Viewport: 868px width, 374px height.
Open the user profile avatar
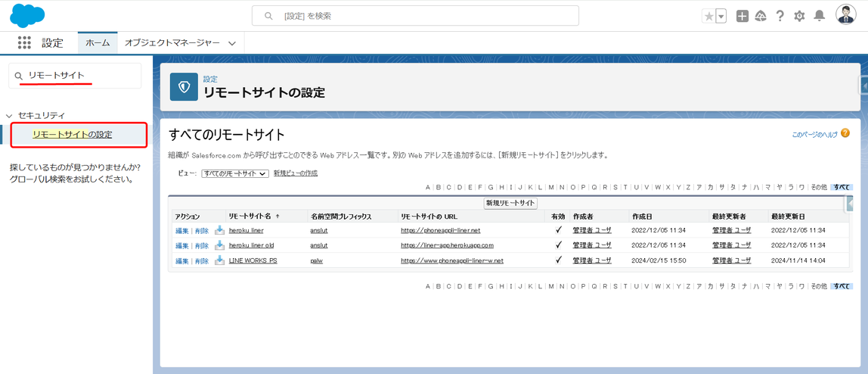pos(845,15)
